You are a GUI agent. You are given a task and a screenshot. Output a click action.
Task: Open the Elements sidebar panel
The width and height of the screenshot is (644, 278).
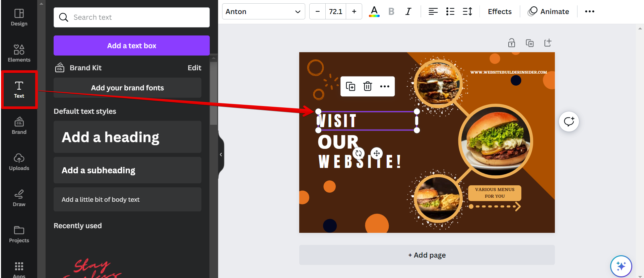(19, 54)
